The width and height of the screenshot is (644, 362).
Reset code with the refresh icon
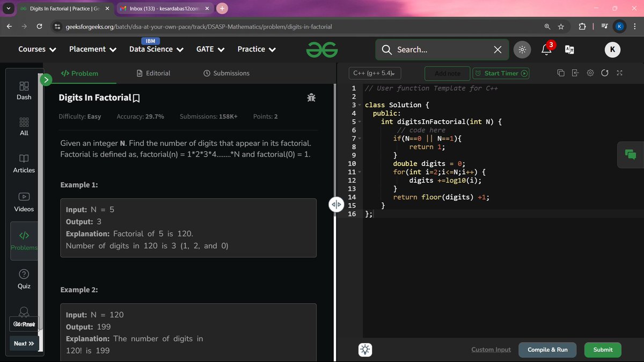605,73
